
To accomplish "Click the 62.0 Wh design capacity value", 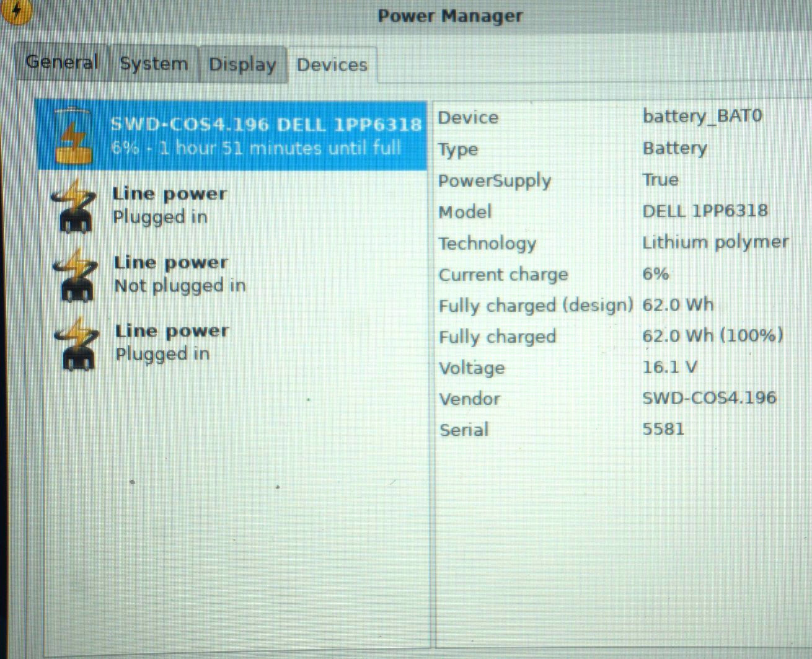I will coord(677,304).
